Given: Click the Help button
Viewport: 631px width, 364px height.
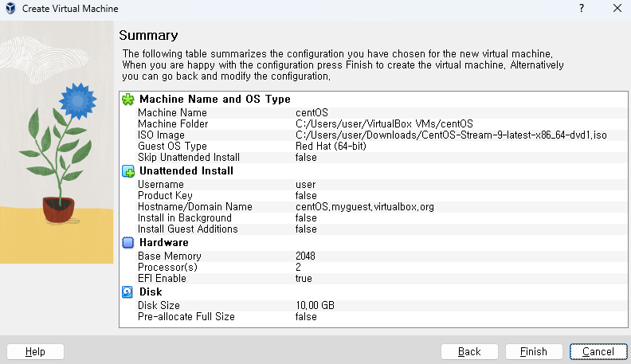Looking at the screenshot, I should (35, 351).
